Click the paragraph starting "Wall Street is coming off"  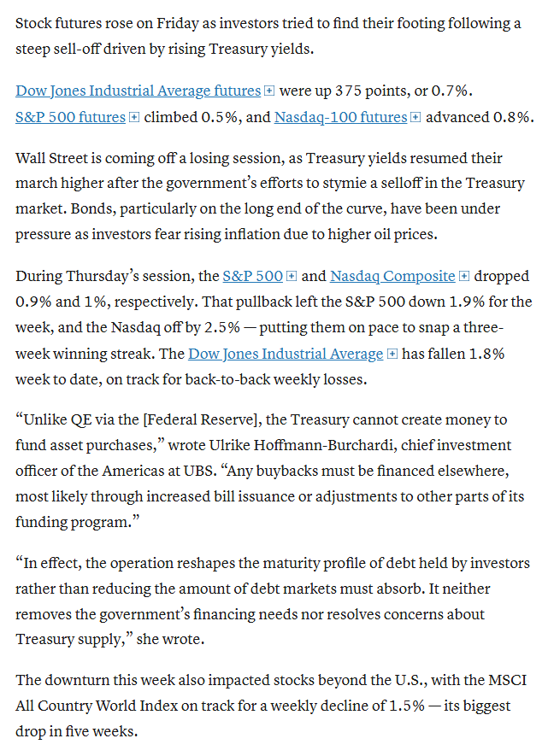coord(270,196)
